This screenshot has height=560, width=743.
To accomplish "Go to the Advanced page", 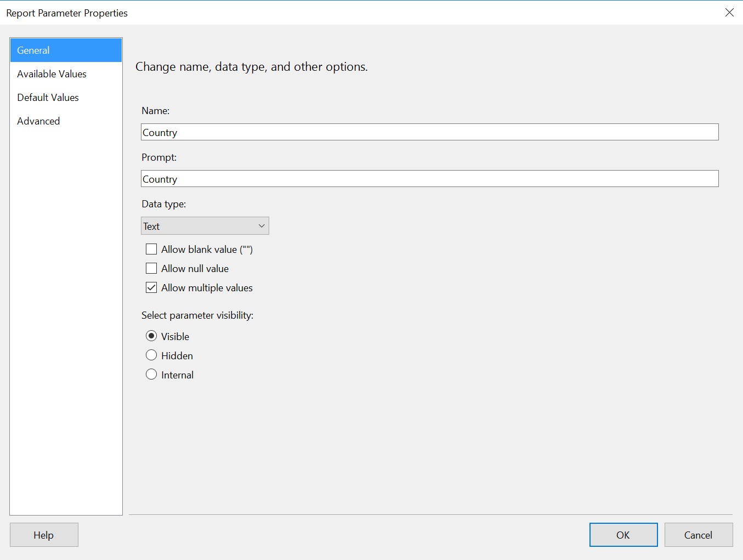I will coord(66,121).
